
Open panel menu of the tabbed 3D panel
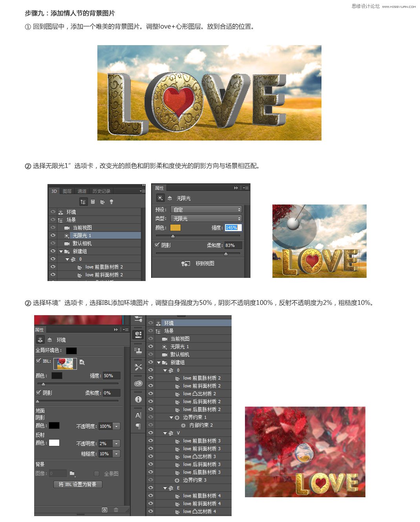tap(142, 191)
